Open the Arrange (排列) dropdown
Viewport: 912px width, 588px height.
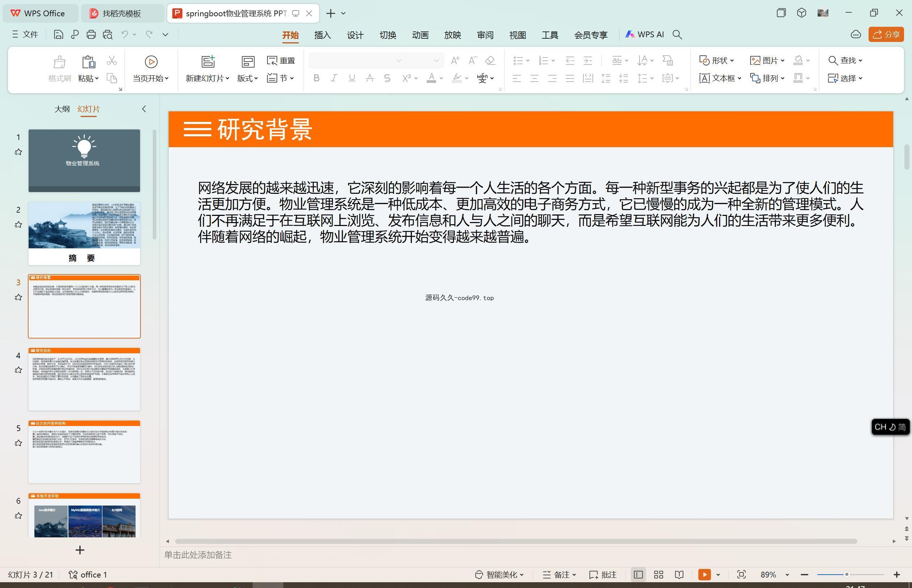pos(767,78)
